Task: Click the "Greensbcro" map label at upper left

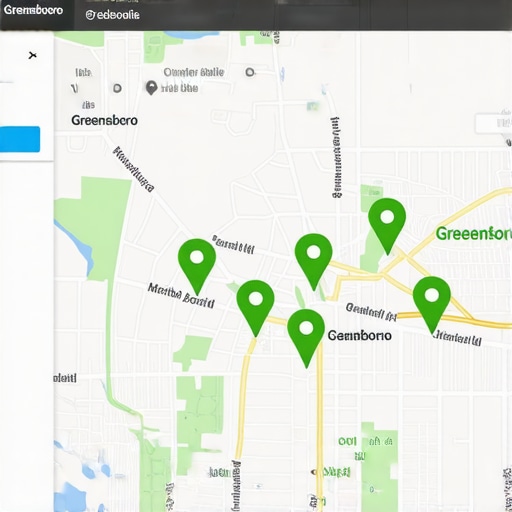Action: pyautogui.click(x=104, y=120)
